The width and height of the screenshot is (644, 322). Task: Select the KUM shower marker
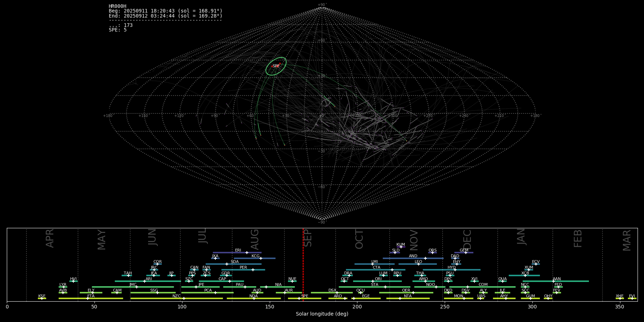(x=401, y=247)
